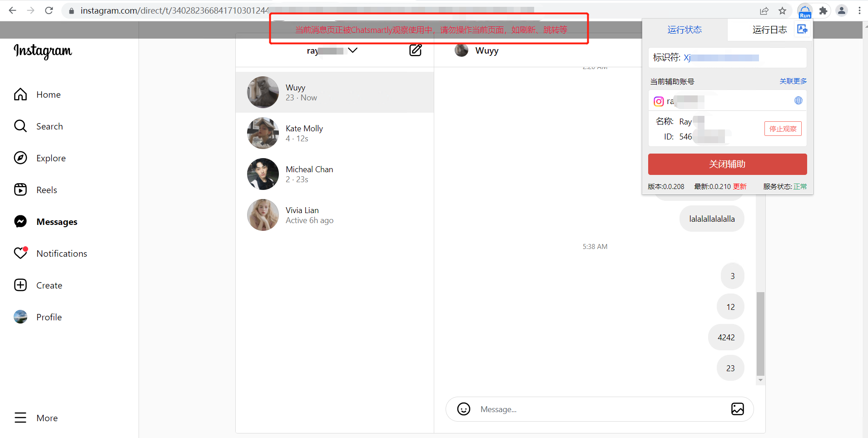This screenshot has height=438, width=868.
Task: Click the hamburger More icon
Action: (20, 418)
